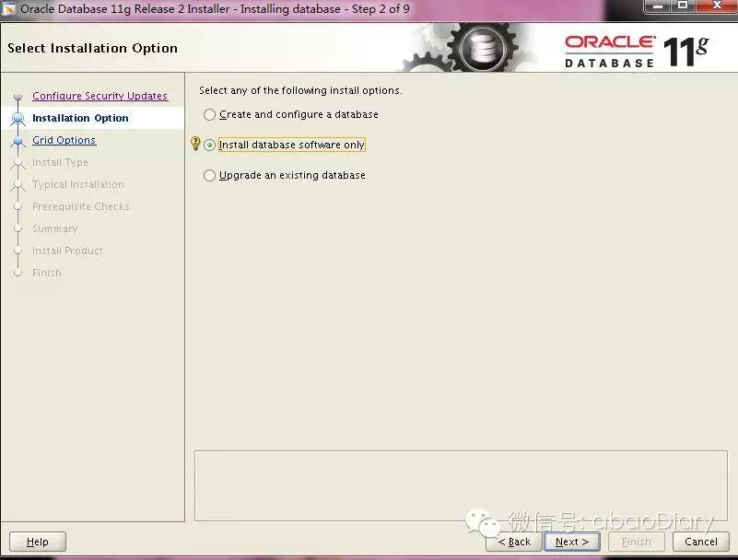The image size is (738, 560).
Task: Click the Oracle Database 11g logo
Action: 637,51
